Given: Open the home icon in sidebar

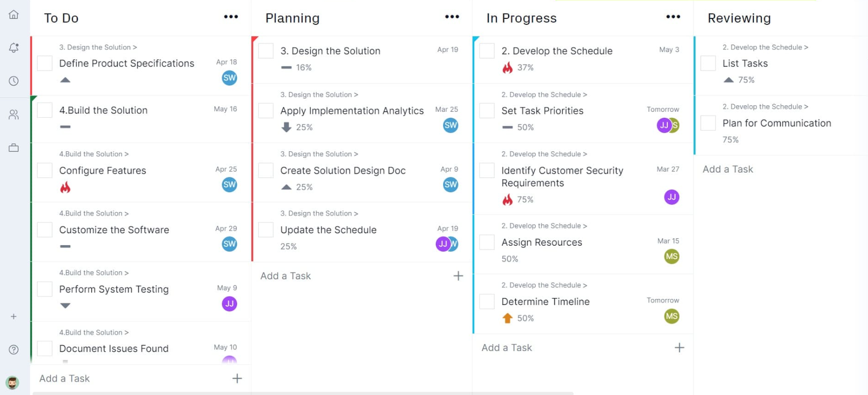Looking at the screenshot, I should [x=14, y=15].
